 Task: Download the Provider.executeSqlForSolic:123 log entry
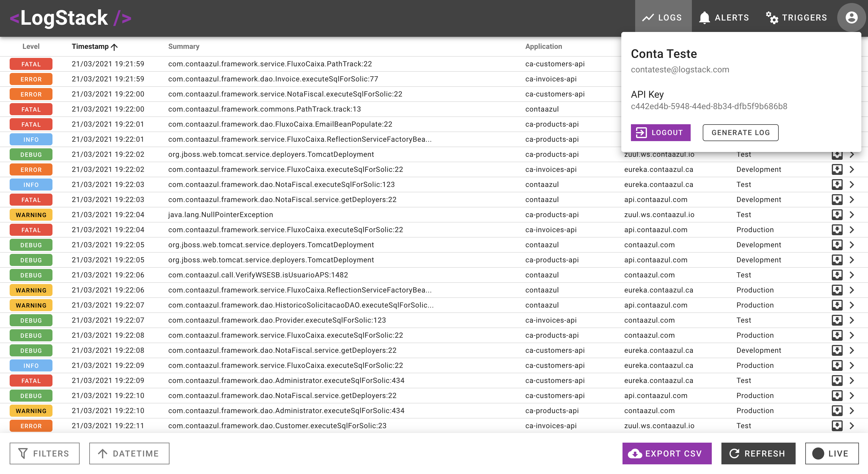click(837, 320)
